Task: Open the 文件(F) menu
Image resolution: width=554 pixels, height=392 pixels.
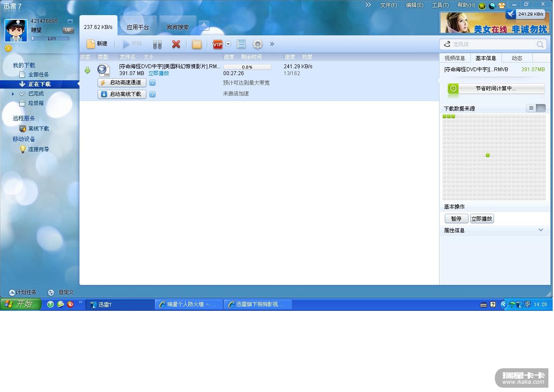Action: 388,5
